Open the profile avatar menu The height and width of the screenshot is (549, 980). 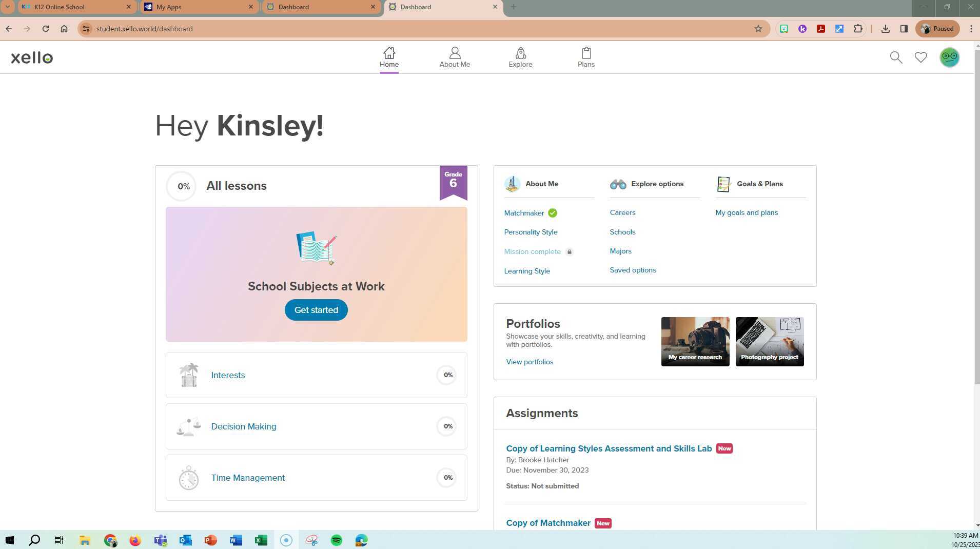(949, 57)
